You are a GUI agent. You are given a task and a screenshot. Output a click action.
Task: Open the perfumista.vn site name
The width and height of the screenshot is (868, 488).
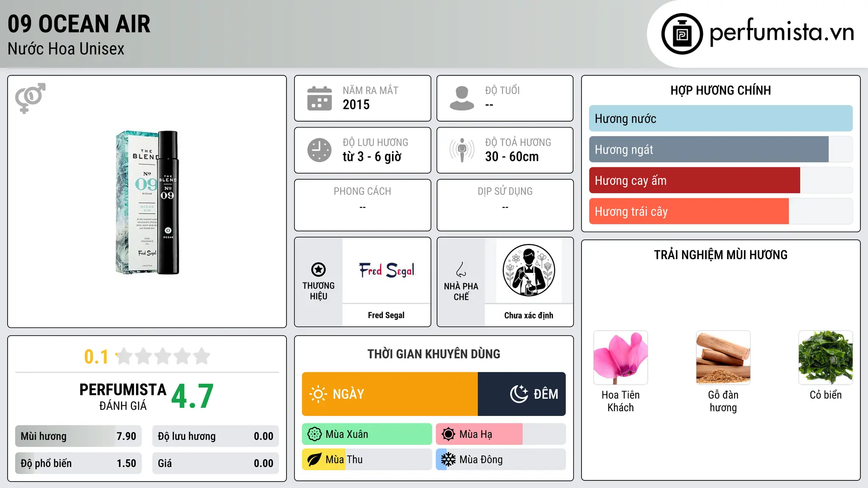(782, 32)
